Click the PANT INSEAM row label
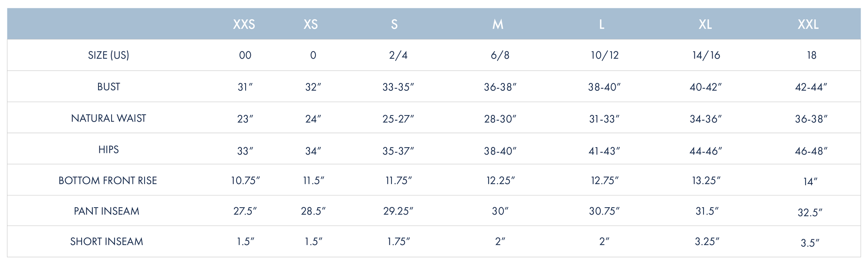The height and width of the screenshot is (268, 868). click(107, 211)
